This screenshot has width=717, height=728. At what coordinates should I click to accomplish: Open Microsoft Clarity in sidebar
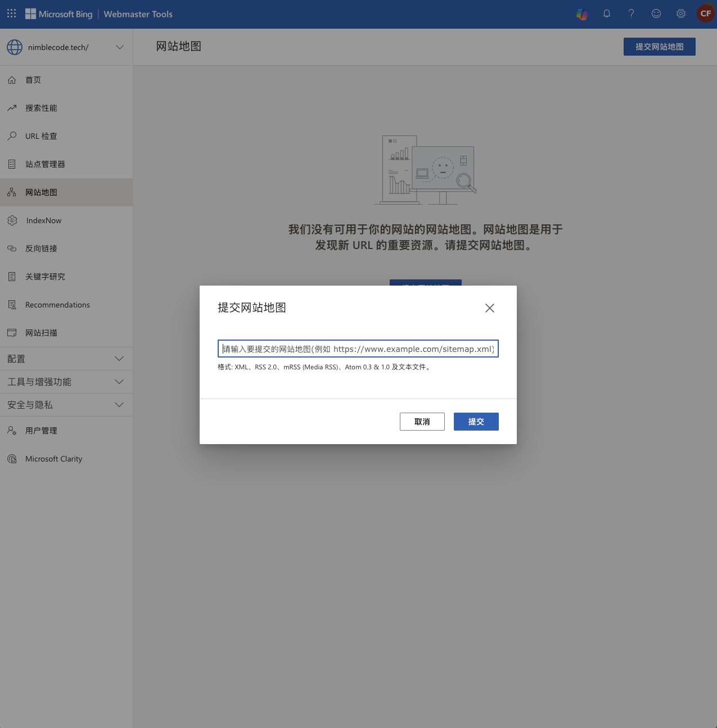53,459
